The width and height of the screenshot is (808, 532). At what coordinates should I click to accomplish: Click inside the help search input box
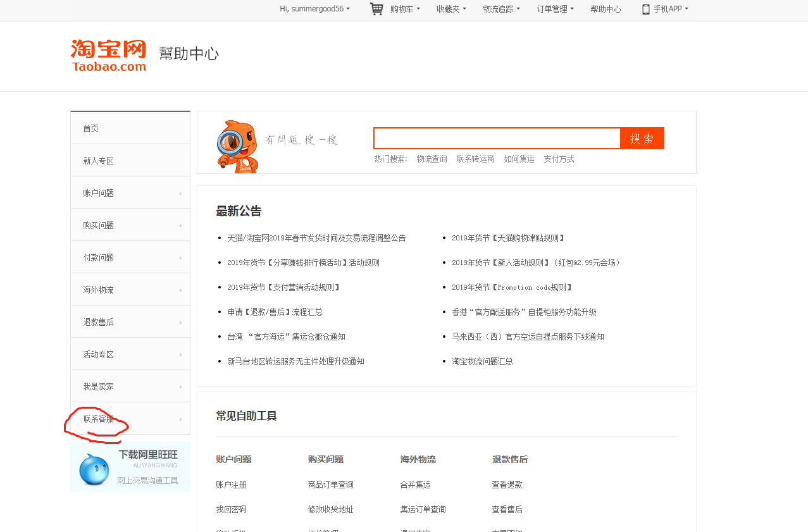click(497, 138)
